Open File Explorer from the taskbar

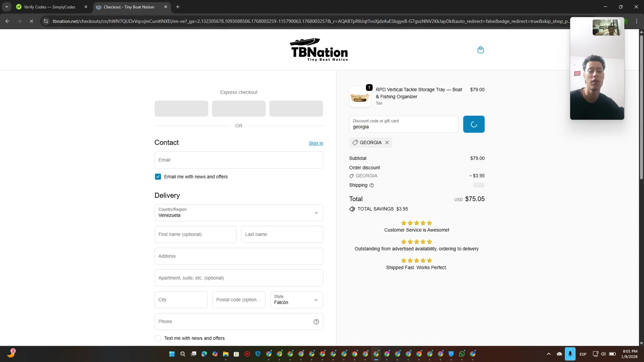225,354
